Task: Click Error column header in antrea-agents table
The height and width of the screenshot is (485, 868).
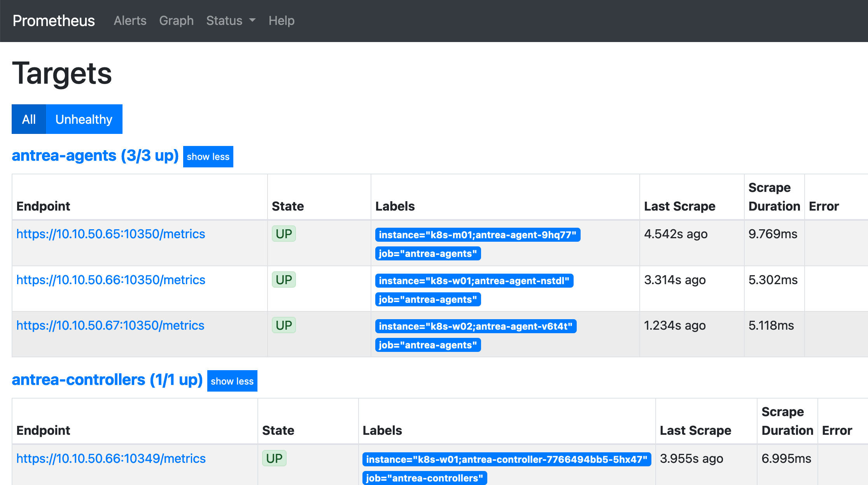Action: click(824, 206)
